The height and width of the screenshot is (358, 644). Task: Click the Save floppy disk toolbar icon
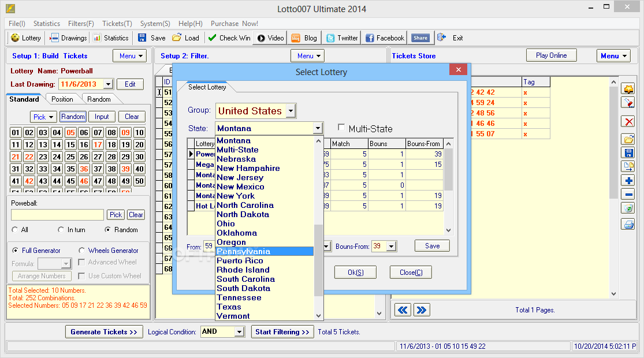[142, 38]
